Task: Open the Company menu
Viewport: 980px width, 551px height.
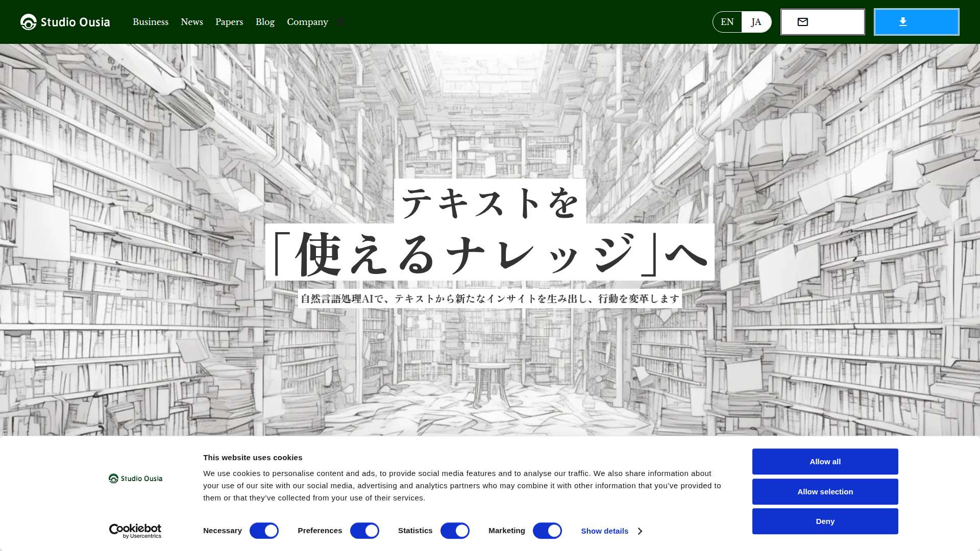Action: point(307,22)
